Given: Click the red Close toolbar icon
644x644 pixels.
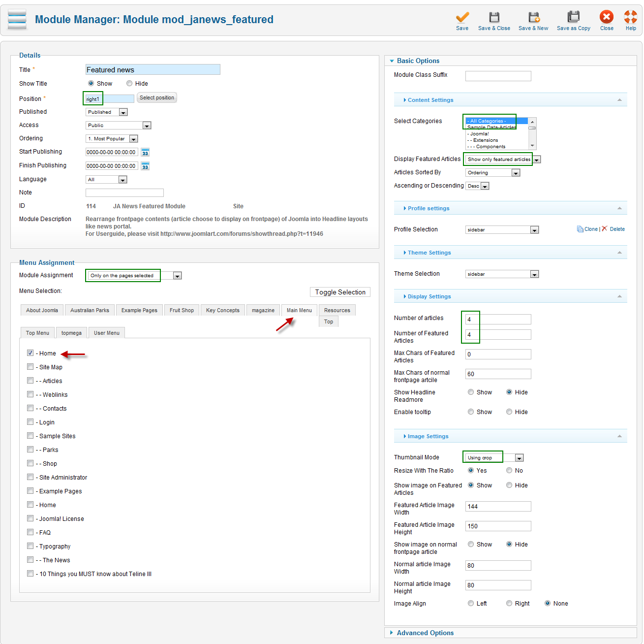Looking at the screenshot, I should (607, 18).
